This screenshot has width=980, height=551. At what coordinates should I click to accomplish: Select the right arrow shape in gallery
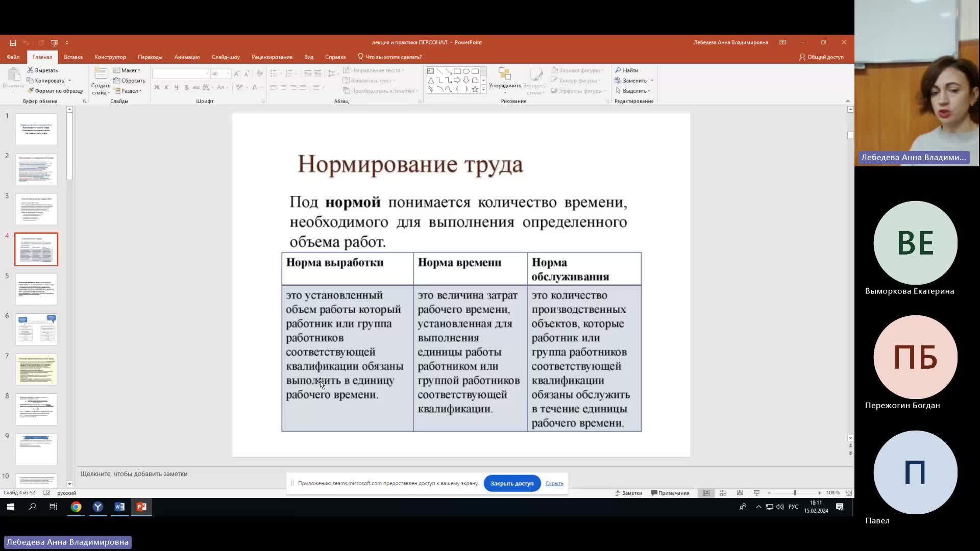(457, 80)
